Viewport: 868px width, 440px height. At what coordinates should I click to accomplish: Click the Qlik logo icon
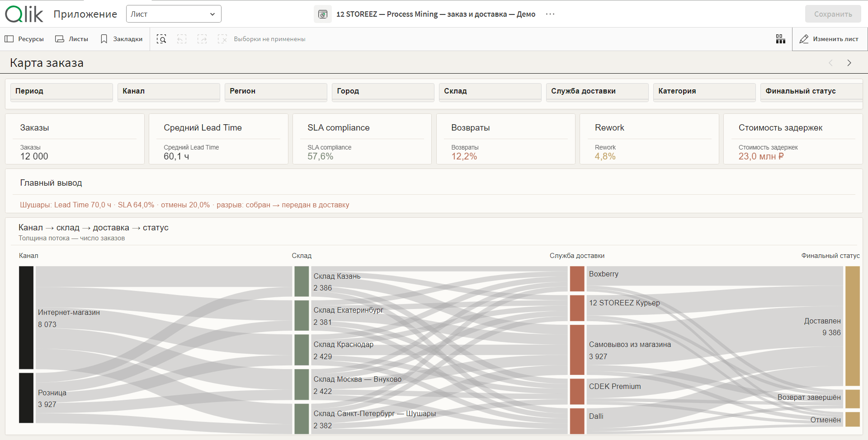point(24,14)
